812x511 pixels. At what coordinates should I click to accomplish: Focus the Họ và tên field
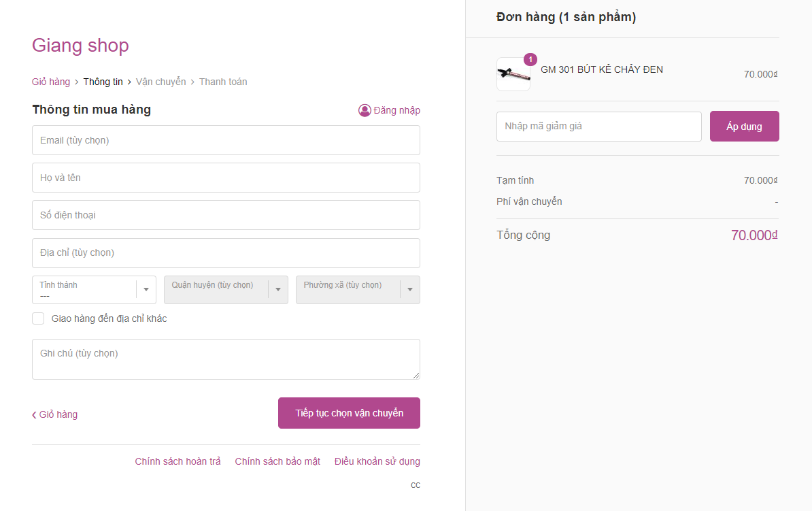click(x=226, y=178)
